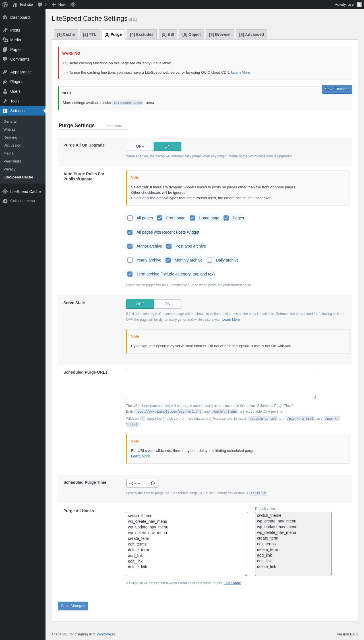Check the All pages checkbox

click(130, 218)
